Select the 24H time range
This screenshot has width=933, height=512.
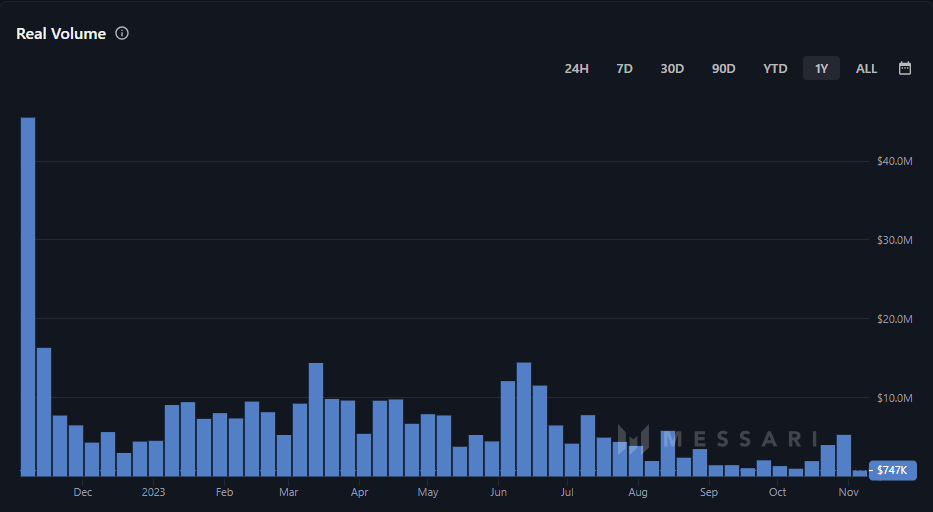tap(576, 68)
